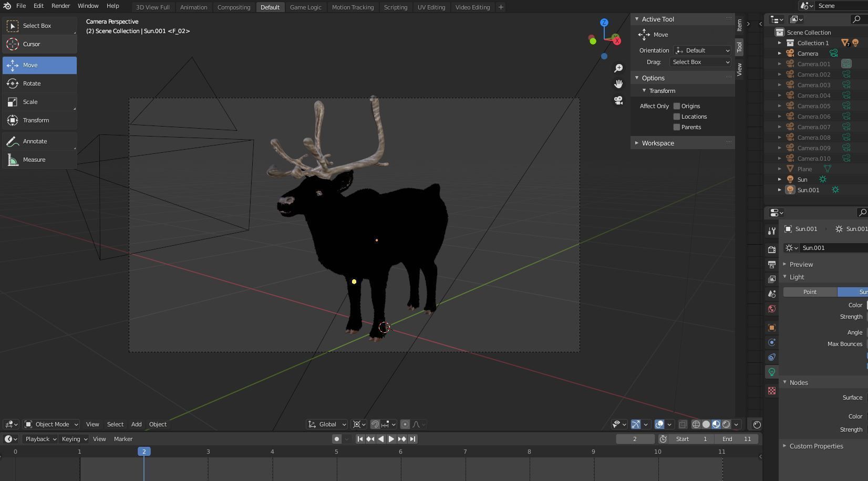Click frame 5 in the timeline ruler
This screenshot has width=868, height=481.
[x=336, y=452]
